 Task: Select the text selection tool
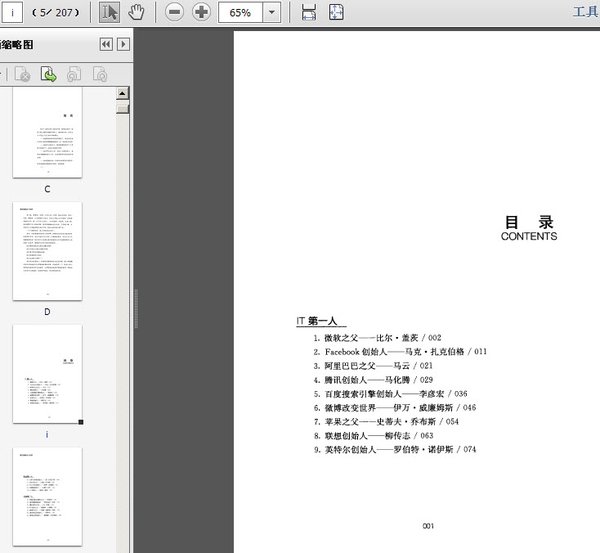coord(110,13)
